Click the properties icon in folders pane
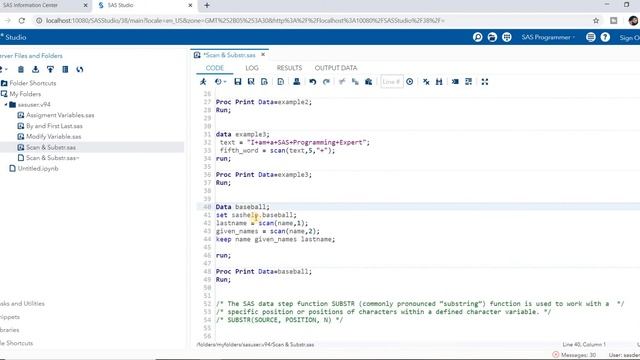 pyautogui.click(x=65, y=69)
